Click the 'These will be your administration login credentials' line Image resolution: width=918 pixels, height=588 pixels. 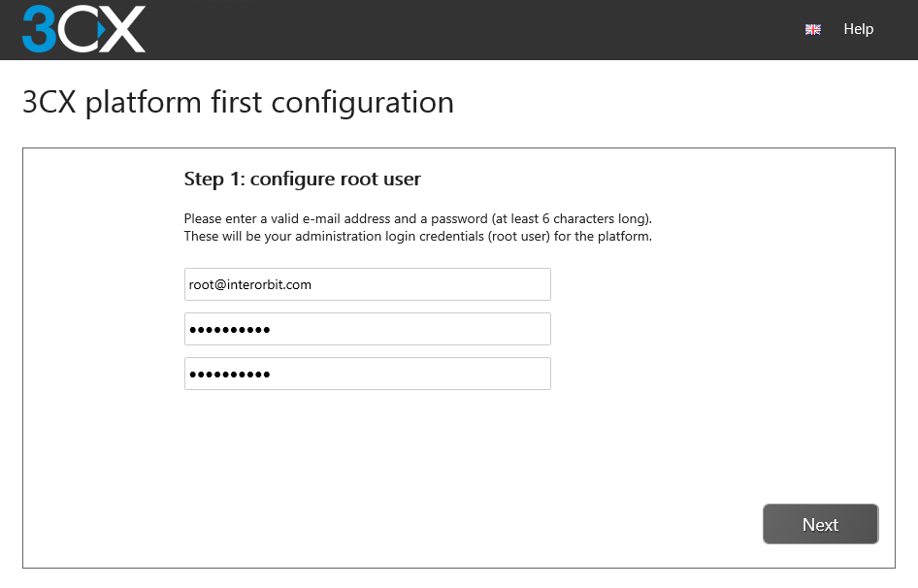click(418, 236)
